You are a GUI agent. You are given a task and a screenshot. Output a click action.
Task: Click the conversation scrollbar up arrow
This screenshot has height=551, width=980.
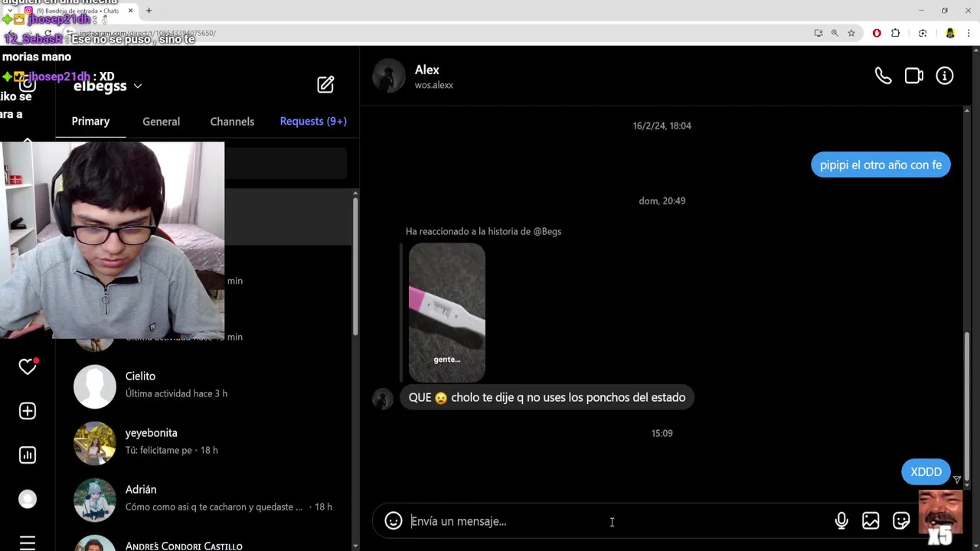click(967, 112)
